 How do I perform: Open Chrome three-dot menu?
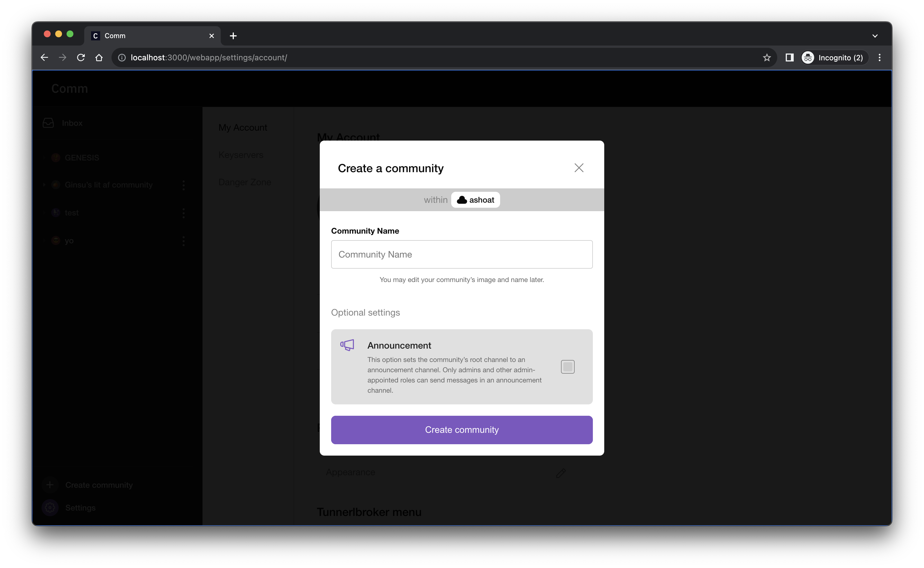(x=879, y=57)
